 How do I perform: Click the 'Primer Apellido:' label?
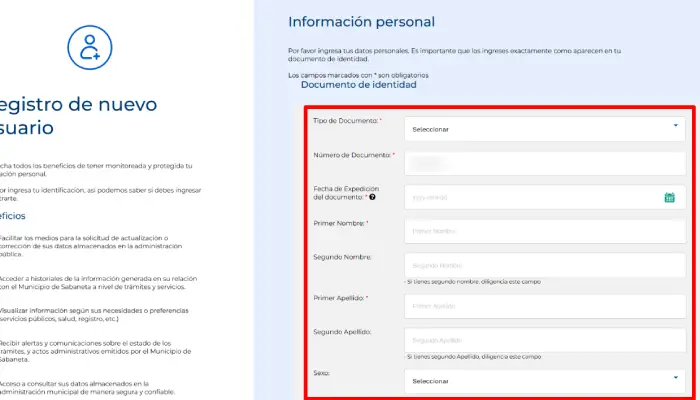pos(341,298)
